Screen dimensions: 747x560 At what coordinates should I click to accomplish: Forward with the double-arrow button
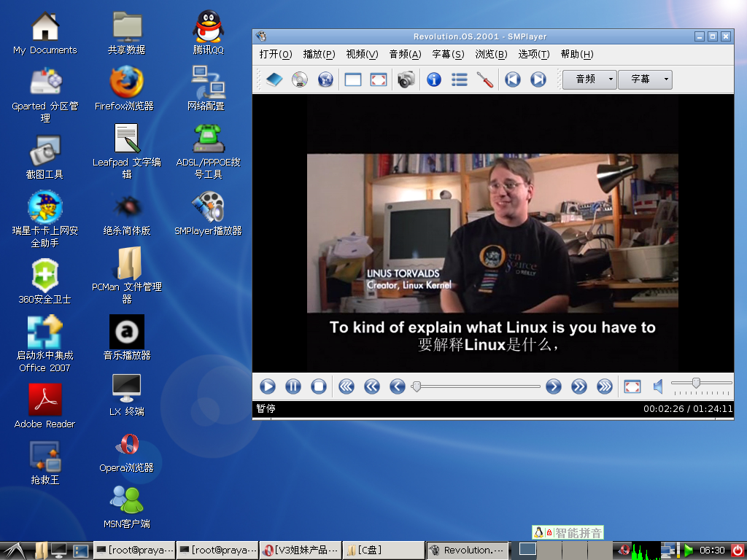[x=578, y=386]
